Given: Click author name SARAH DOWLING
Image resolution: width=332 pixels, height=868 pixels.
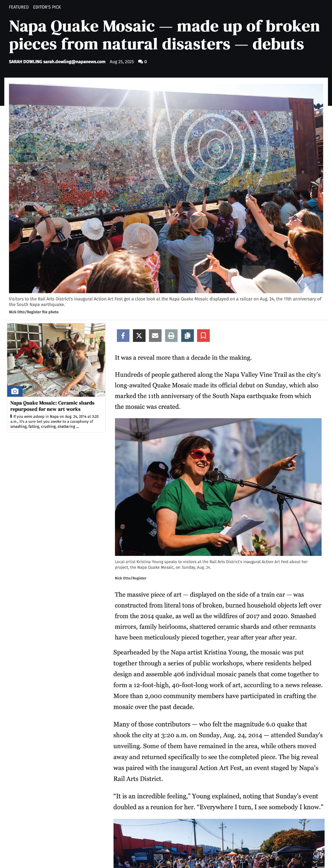Looking at the screenshot, I should click(x=25, y=62).
